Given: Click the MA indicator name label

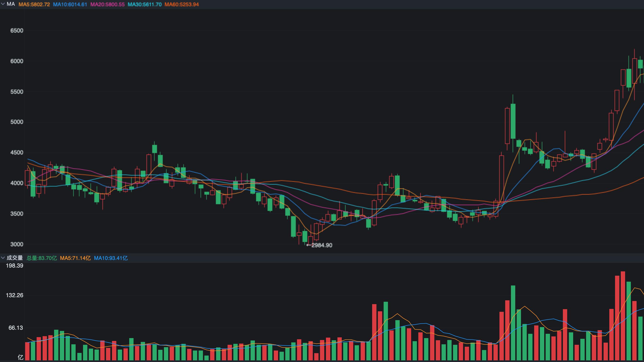Looking at the screenshot, I should 11,4.
